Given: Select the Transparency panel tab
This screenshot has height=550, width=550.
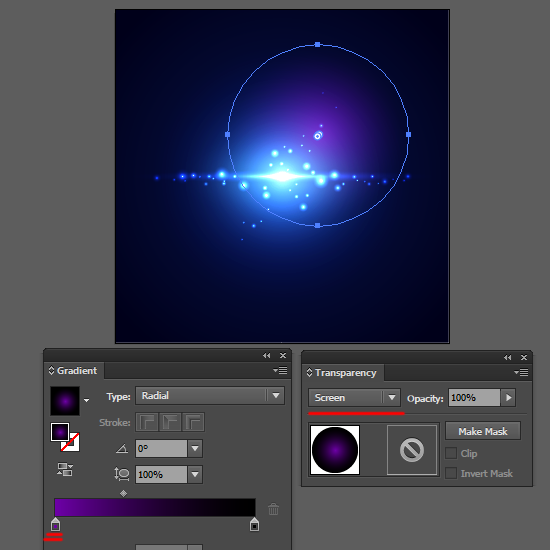Looking at the screenshot, I should click(343, 373).
